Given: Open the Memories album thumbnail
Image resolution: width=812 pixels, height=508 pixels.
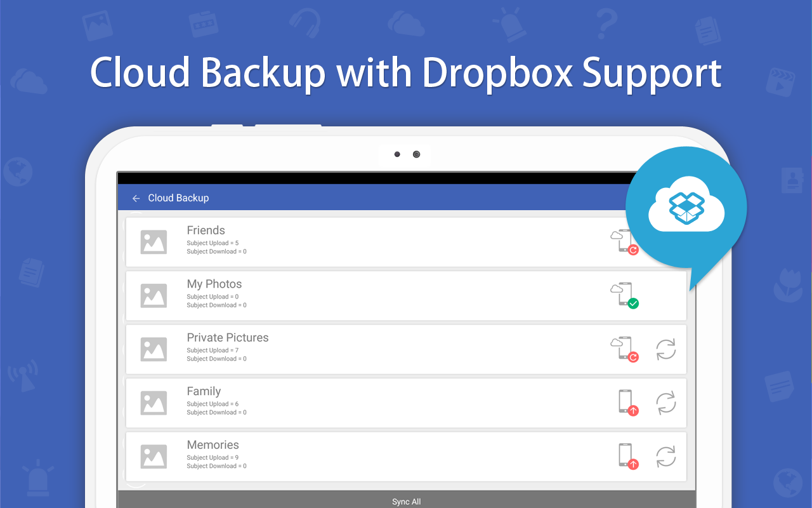Looking at the screenshot, I should (x=154, y=457).
